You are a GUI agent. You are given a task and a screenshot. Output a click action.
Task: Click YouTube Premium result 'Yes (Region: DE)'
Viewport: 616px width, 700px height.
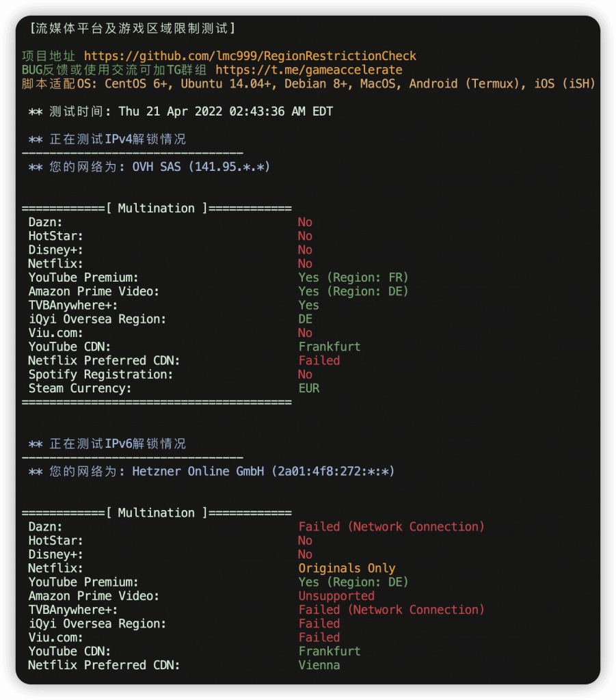pos(353,582)
